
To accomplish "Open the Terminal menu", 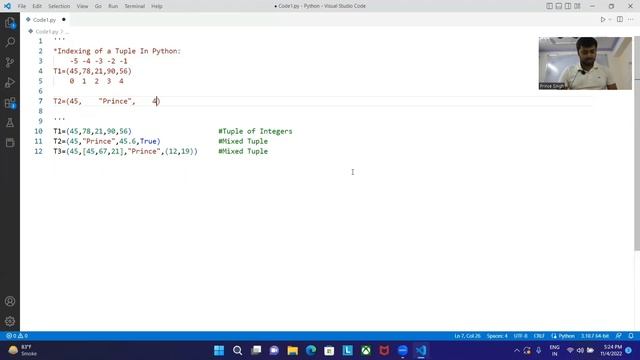I will tap(135, 6).
